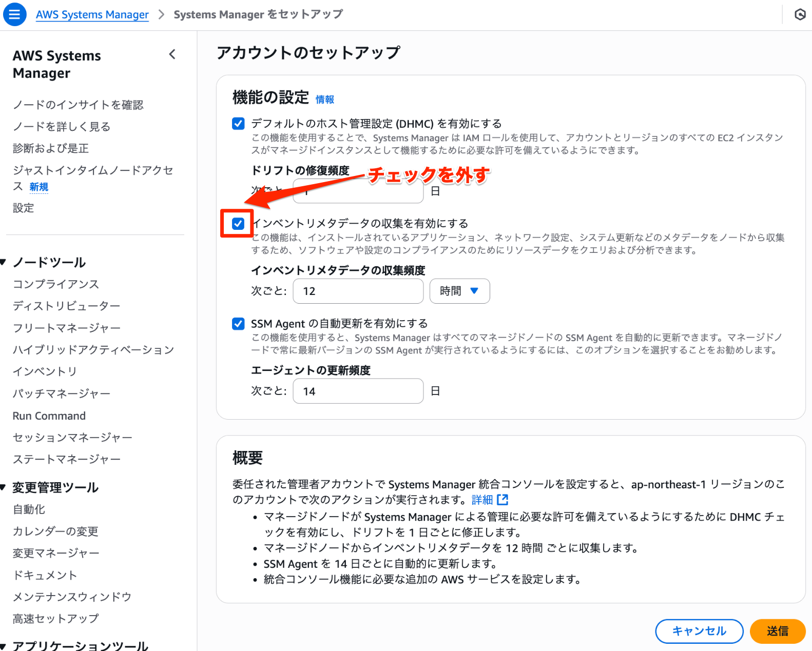
Task: Open フリートマネージャー in sidebar
Action: tap(67, 328)
